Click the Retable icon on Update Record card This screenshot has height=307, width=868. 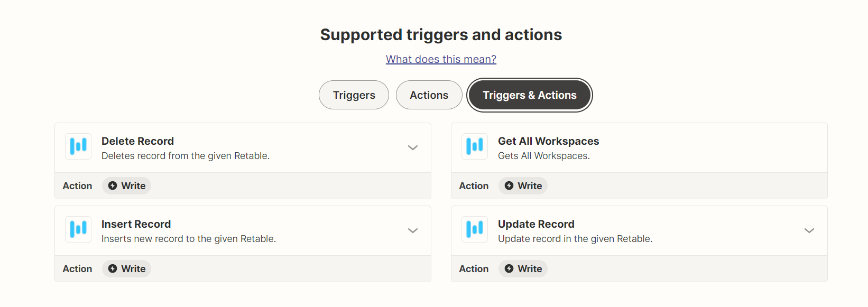474,229
